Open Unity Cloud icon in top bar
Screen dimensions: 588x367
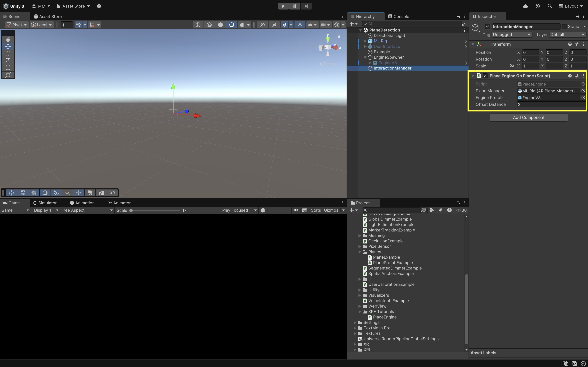[x=525, y=6]
